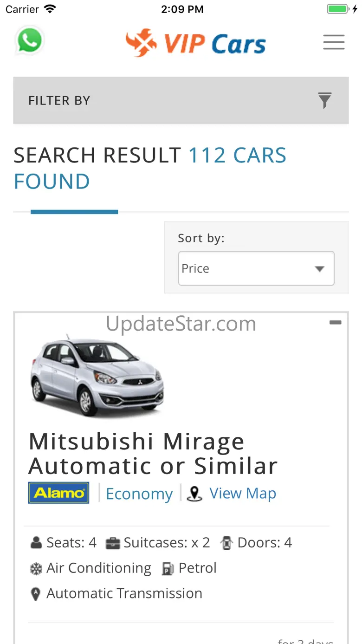Image resolution: width=362 pixels, height=644 pixels.
Task: Open the Sort by Price dropdown
Action: pyautogui.click(x=256, y=268)
